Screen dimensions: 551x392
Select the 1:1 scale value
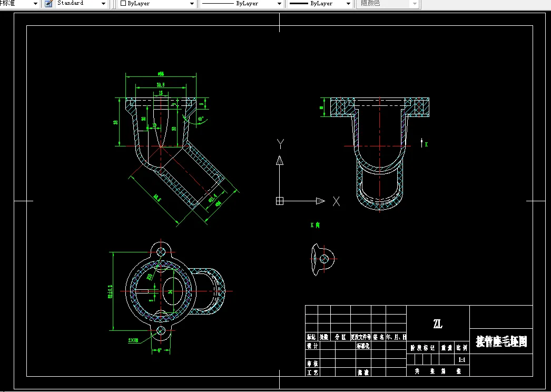point(462,360)
